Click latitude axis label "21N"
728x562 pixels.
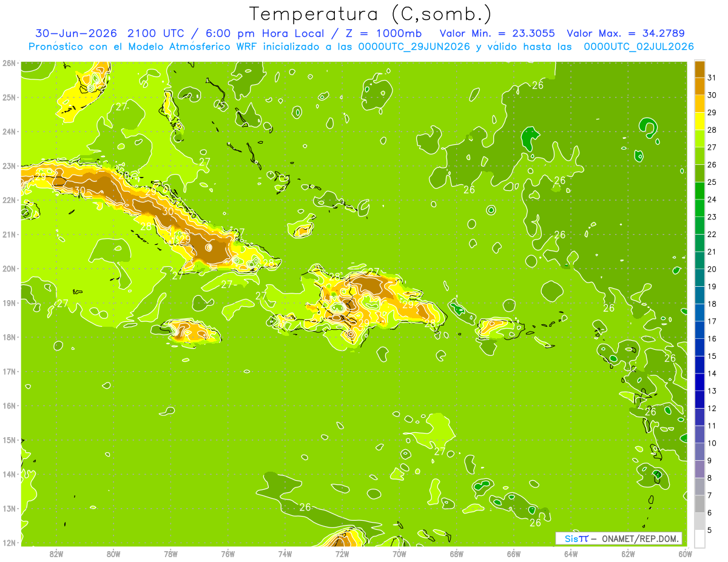pyautogui.click(x=9, y=234)
